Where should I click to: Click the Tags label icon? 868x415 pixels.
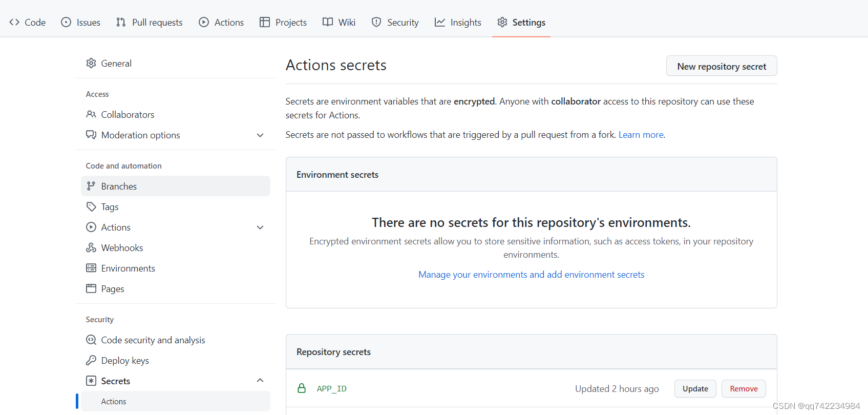coord(91,206)
